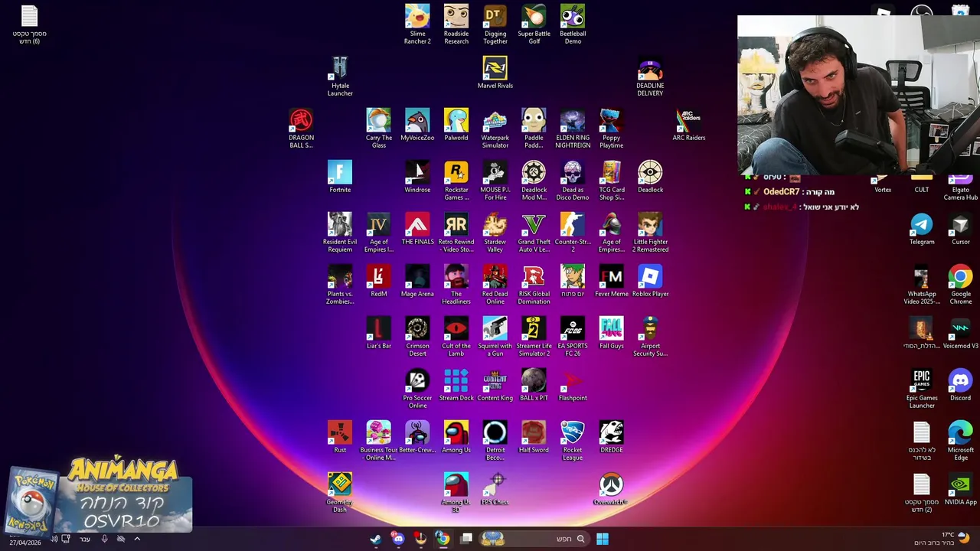
Task: Open ELDEN RING NIGHTREIGN shortcut
Action: point(573,129)
